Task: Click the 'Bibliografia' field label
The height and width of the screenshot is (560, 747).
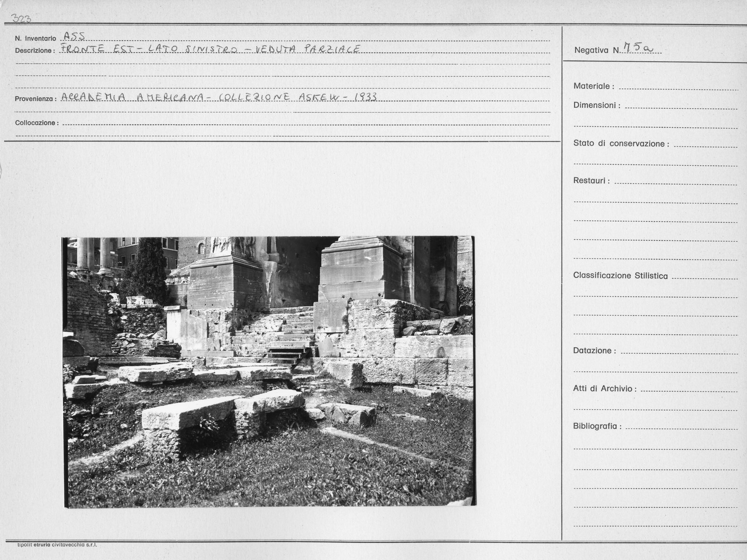Action: click(x=597, y=427)
